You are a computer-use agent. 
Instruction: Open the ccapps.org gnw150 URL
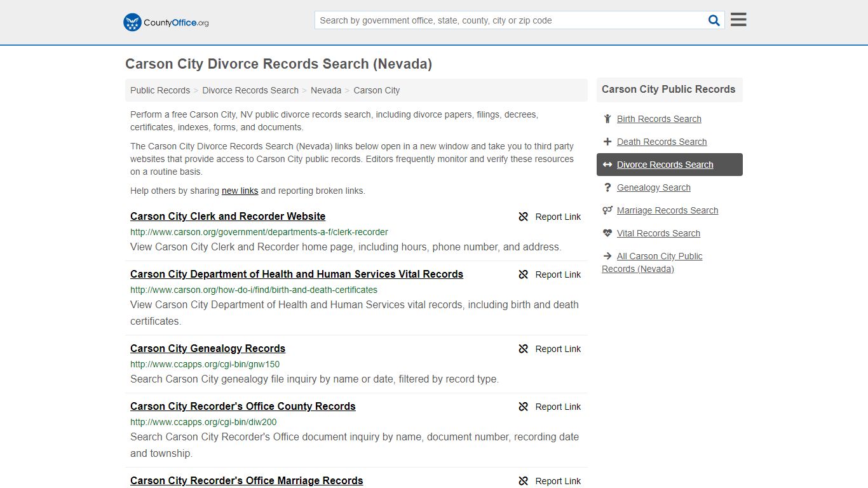(205, 364)
